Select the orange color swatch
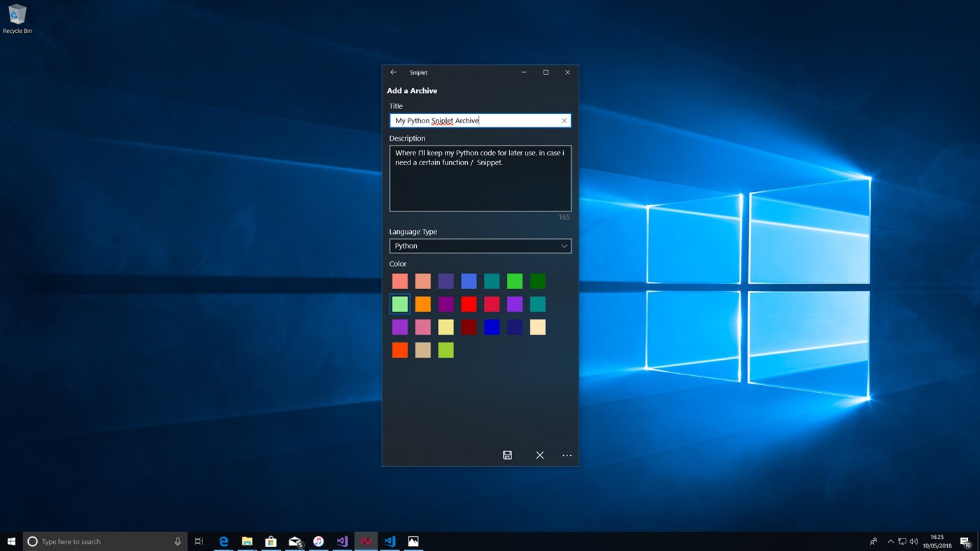This screenshot has height=551, width=980. coord(422,304)
